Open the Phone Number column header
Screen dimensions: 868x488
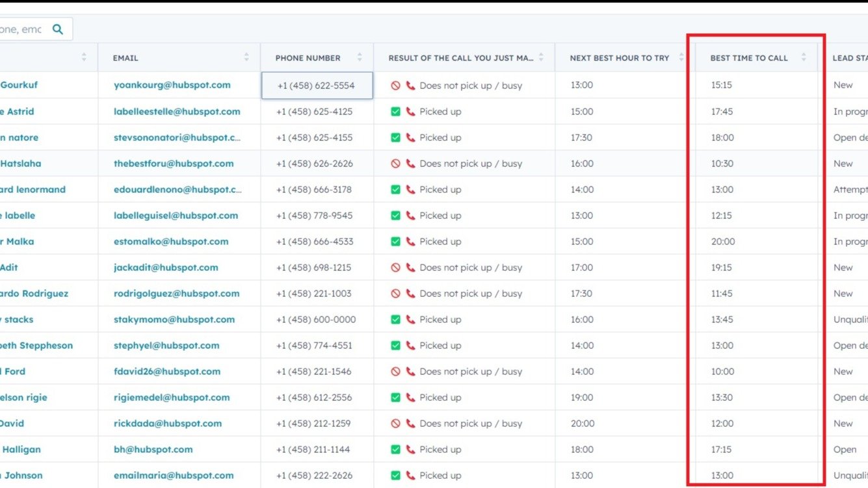[x=308, y=58]
